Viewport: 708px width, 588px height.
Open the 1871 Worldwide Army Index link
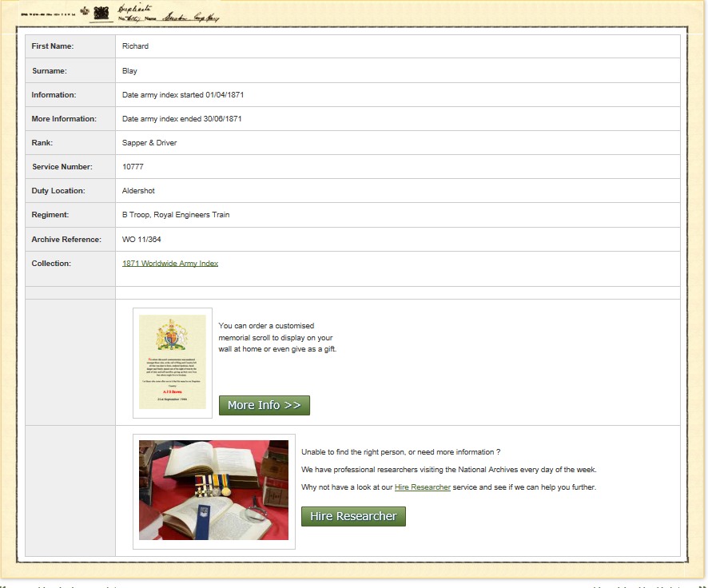pyautogui.click(x=170, y=264)
